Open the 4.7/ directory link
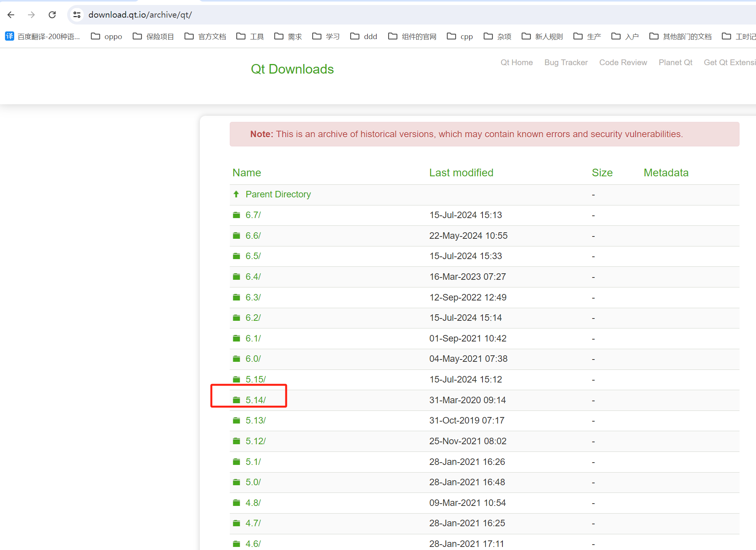 click(253, 523)
